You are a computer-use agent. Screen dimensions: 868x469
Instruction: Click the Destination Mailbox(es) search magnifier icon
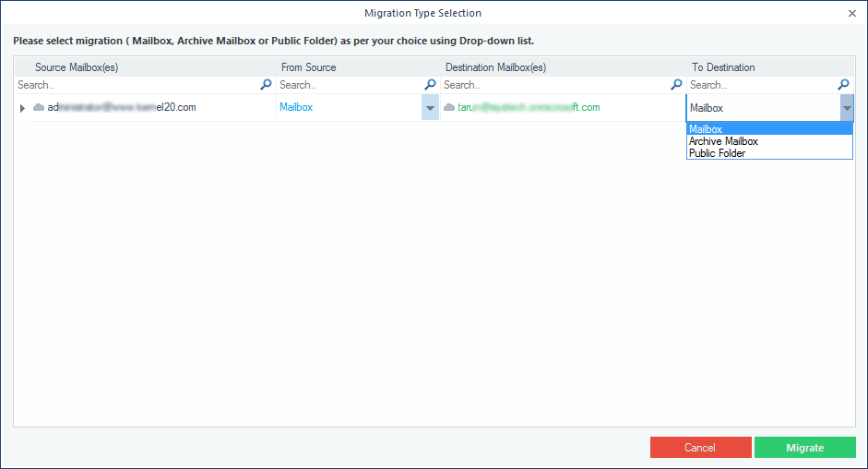(676, 84)
